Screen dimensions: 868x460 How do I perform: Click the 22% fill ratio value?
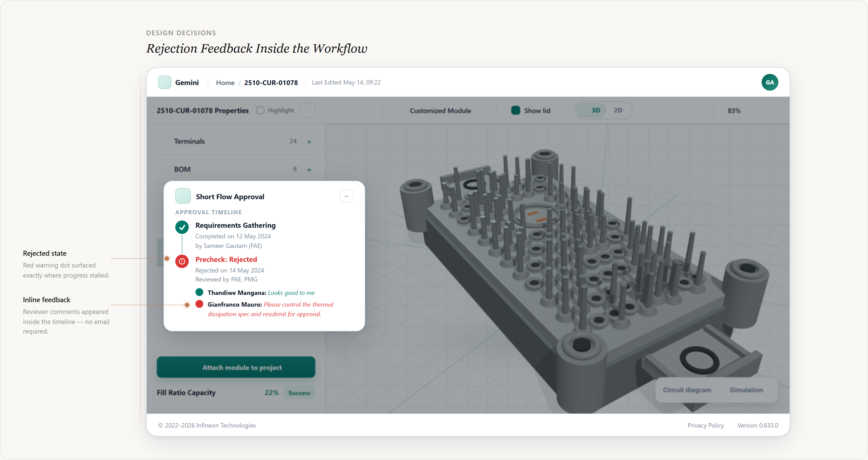[271, 393]
